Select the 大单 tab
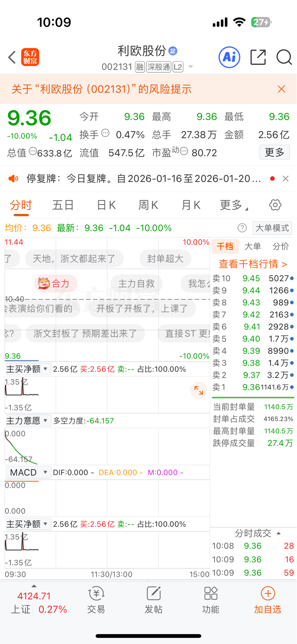The image size is (297, 644). 253,246
